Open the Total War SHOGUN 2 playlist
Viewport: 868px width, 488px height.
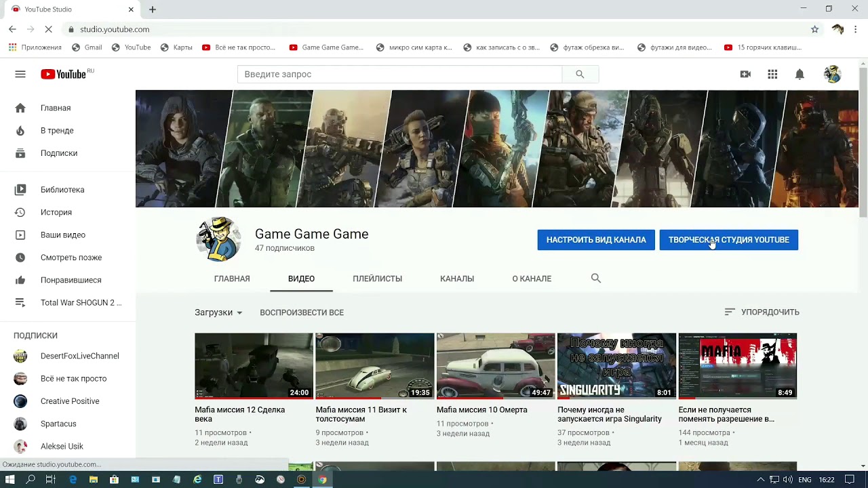68,302
